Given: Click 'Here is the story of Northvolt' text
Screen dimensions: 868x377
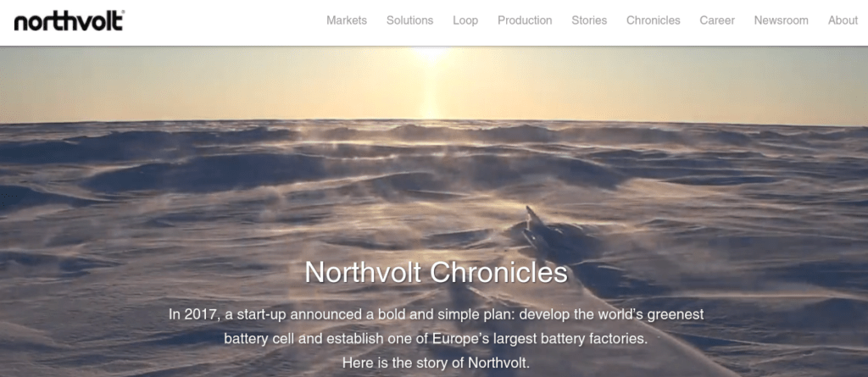Looking at the screenshot, I should point(437,363).
